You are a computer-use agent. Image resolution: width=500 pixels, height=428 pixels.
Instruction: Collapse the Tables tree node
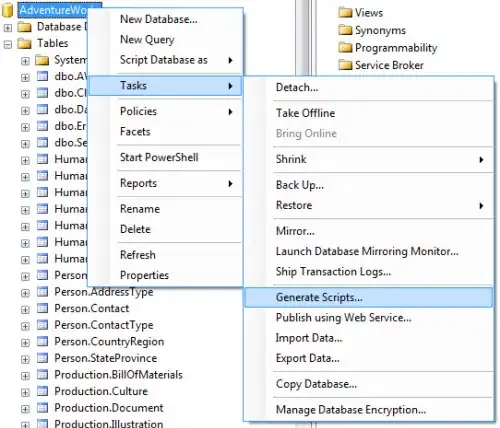[8, 44]
